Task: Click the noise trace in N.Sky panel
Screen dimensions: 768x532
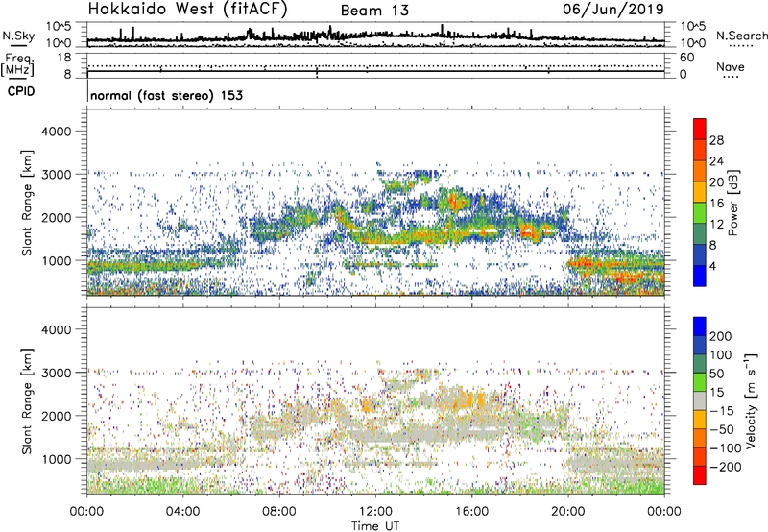Action: (x=375, y=36)
